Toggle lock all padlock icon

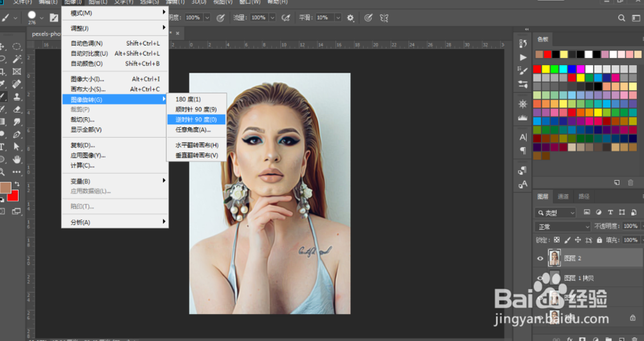pos(599,239)
